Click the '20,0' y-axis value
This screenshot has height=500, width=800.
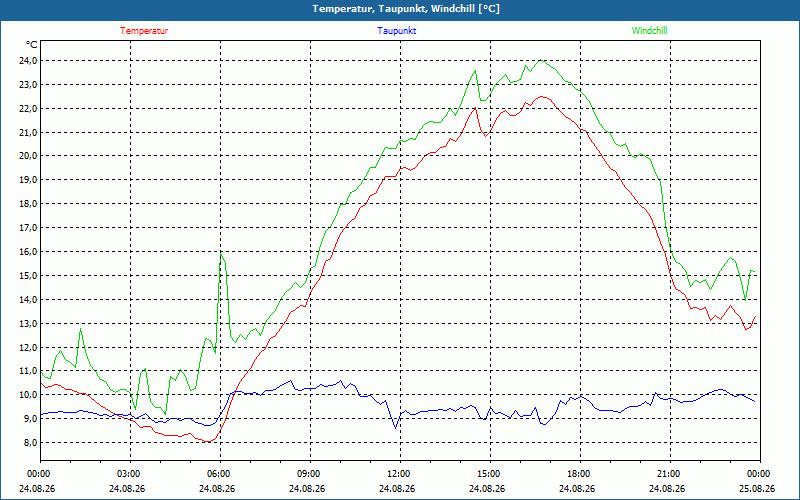29,156
